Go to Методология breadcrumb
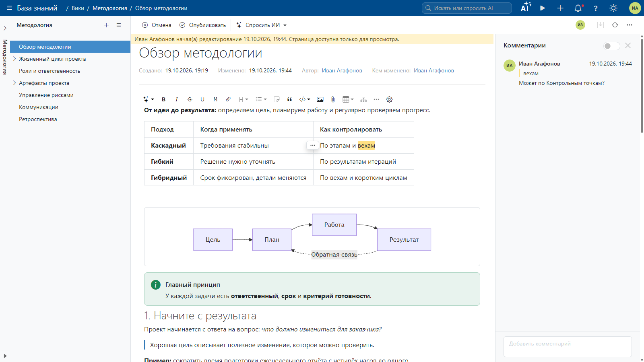Viewport: 644px width, 362px height. pyautogui.click(x=109, y=8)
